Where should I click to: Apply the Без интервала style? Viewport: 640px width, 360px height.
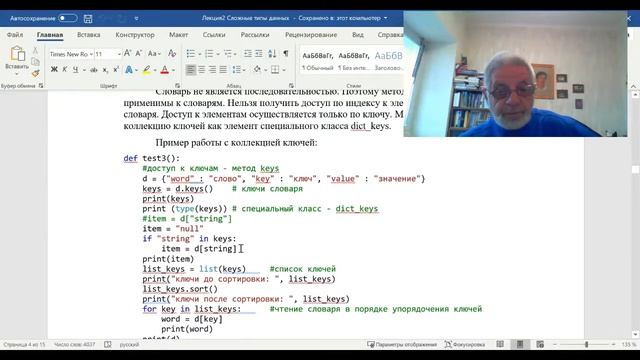[353, 61]
